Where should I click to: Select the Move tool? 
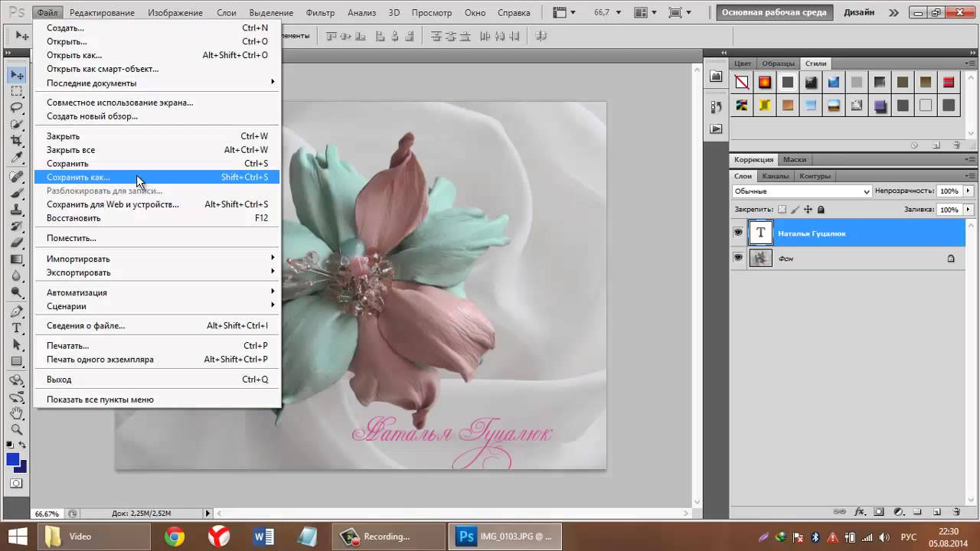[16, 75]
